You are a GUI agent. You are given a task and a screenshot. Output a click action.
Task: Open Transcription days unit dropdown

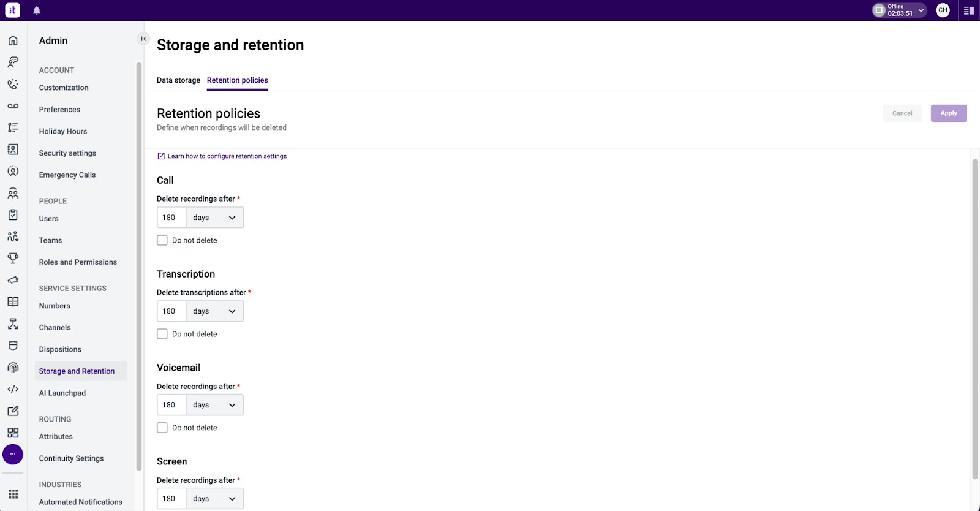point(214,311)
